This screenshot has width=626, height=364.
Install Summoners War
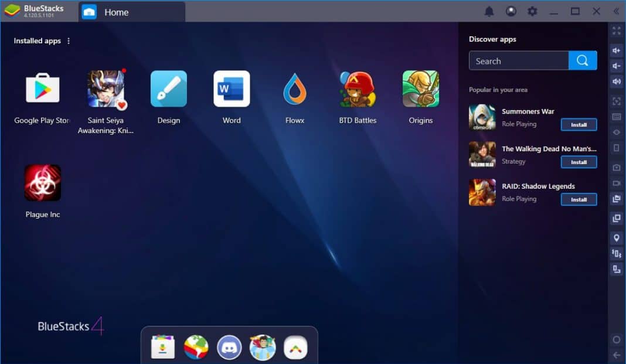tap(579, 124)
